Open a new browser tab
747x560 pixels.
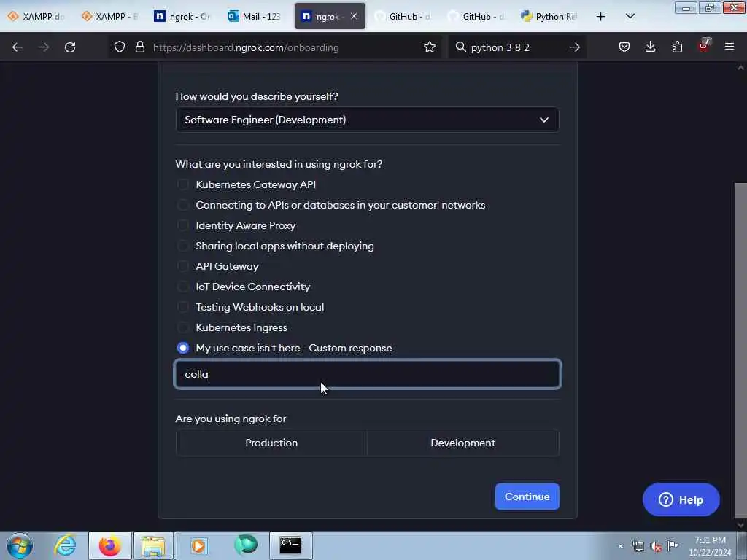tap(601, 17)
